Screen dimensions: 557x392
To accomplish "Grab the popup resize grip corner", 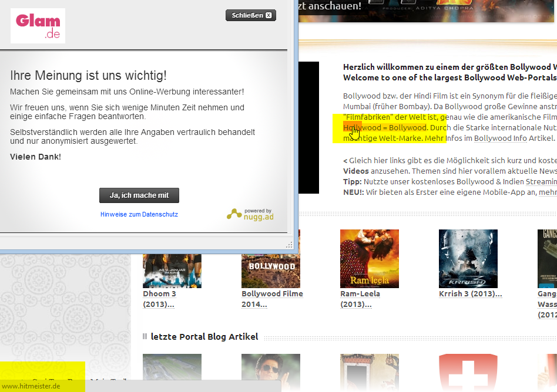I will pos(289,245).
